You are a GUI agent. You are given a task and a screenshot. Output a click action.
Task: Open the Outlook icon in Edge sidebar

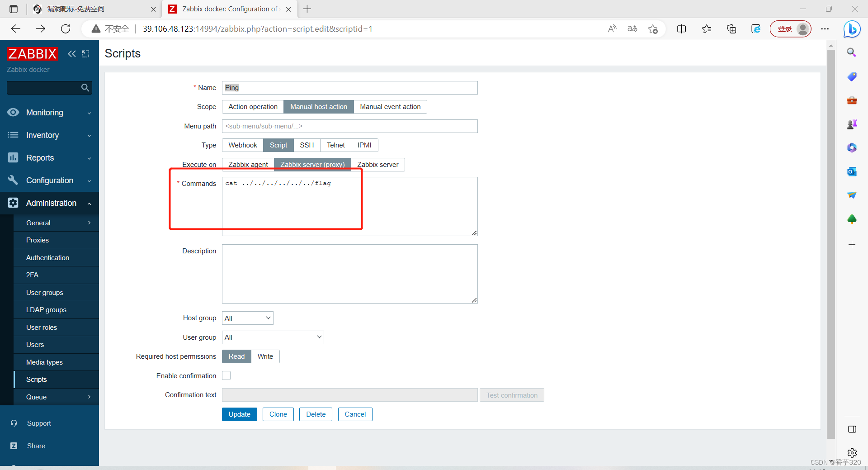pos(852,171)
